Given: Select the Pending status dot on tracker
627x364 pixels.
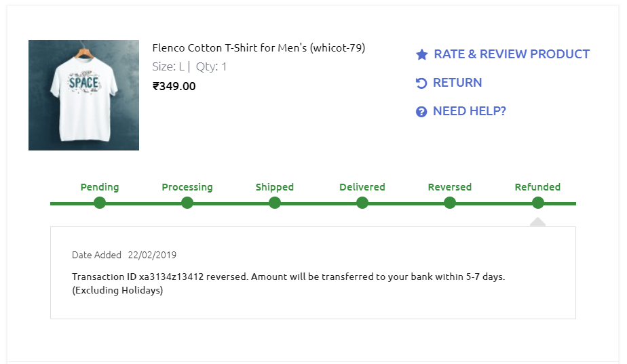Looking at the screenshot, I should click(x=100, y=203).
